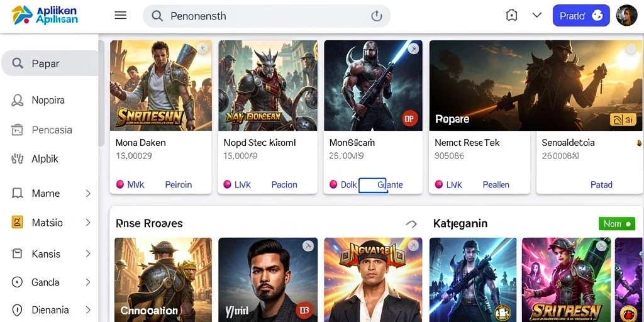Screen dimensions: 644x322
Task: Click the badge icon next to the top-bar dropdown arrow
Action: coord(511,16)
